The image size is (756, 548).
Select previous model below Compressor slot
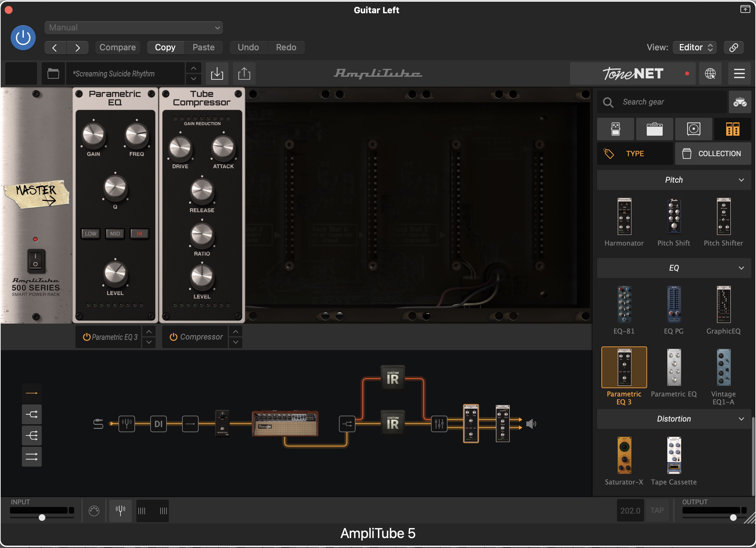coord(236,343)
